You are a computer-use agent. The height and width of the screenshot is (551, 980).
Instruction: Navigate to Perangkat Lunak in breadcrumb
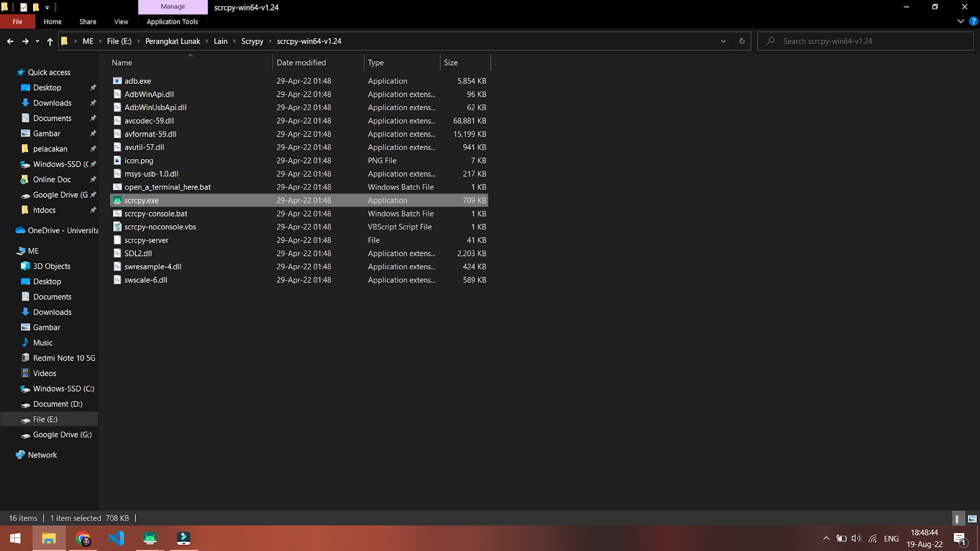click(x=173, y=41)
